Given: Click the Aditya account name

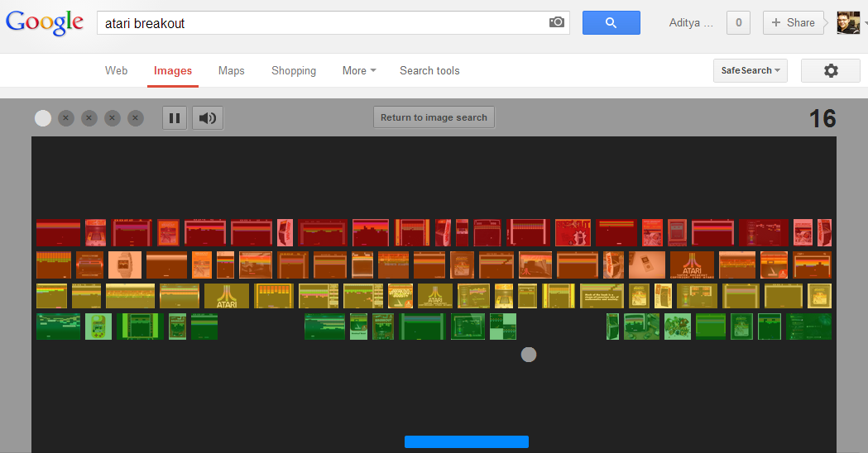Looking at the screenshot, I should pyautogui.click(x=691, y=22).
